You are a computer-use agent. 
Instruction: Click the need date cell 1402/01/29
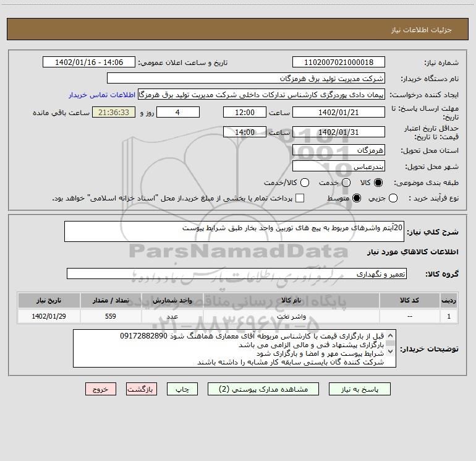pyautogui.click(x=49, y=316)
